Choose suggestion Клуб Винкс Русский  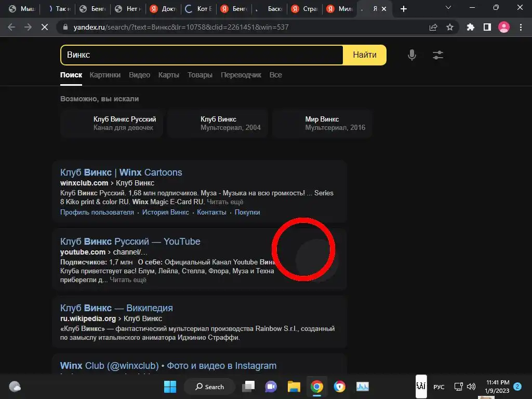click(112, 124)
